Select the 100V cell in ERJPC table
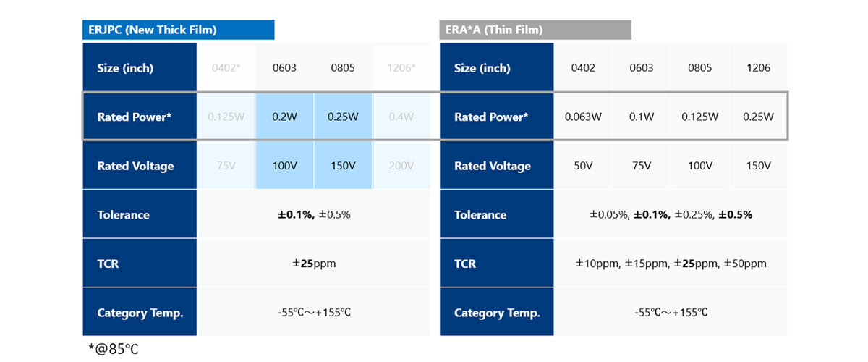This screenshot has height=362, width=868. pos(284,166)
